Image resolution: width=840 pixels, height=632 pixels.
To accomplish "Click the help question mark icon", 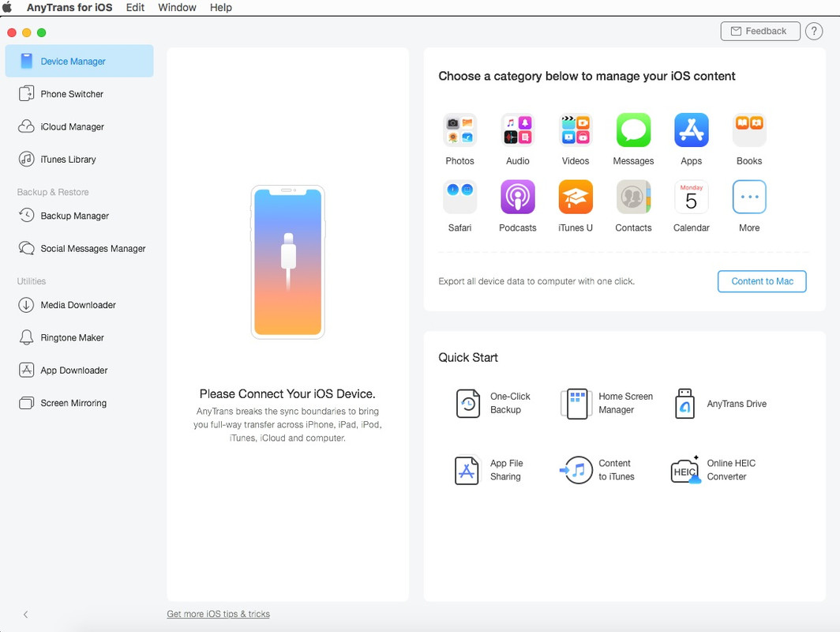I will tap(814, 31).
